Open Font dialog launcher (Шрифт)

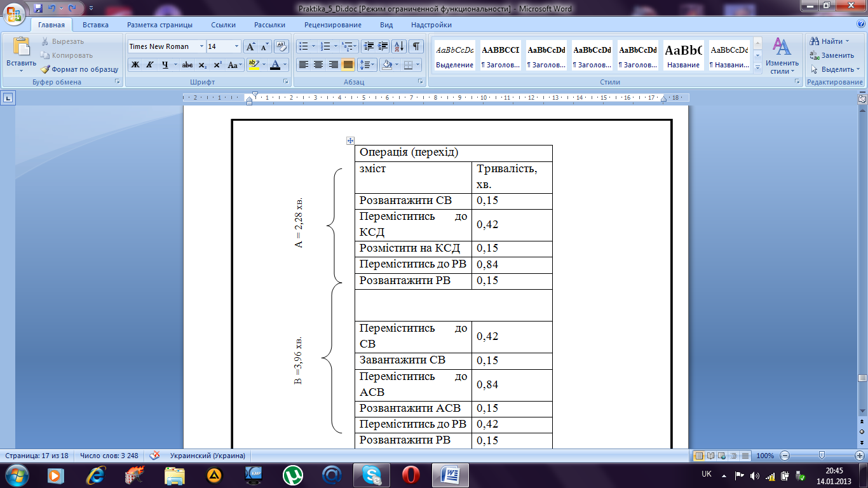click(x=286, y=82)
